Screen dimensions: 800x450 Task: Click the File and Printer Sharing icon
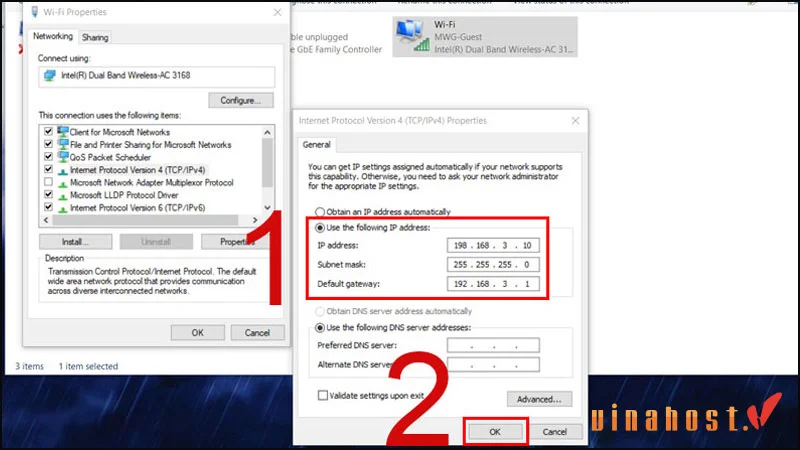pyautogui.click(x=63, y=144)
